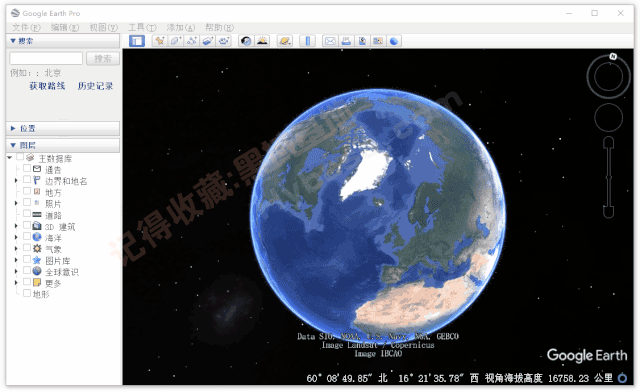Click the move joystick circle control
This screenshot has height=392, width=640.
[x=608, y=117]
